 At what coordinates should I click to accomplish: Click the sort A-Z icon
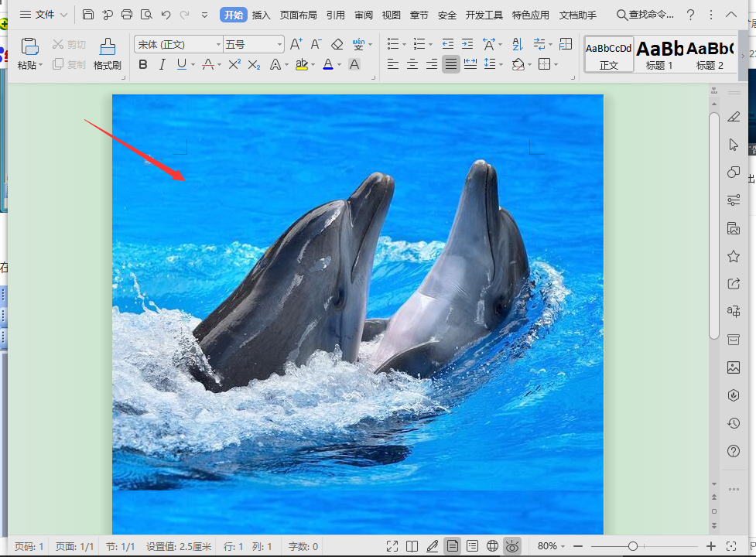click(x=518, y=44)
